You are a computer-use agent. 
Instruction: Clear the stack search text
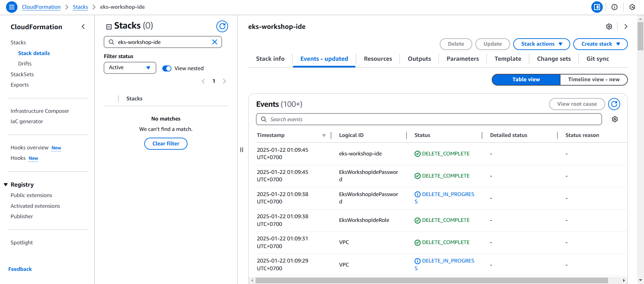(x=215, y=42)
